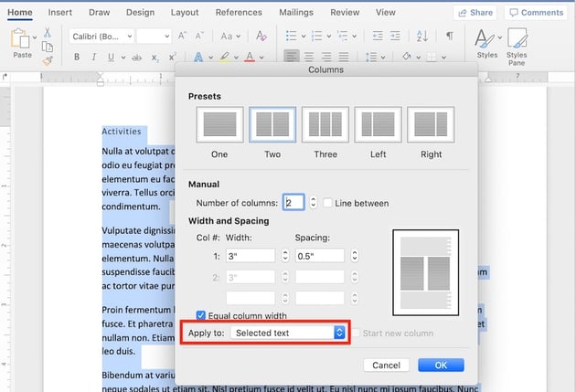The width and height of the screenshot is (576, 392).
Task: Open the Mailings tab
Action: click(x=296, y=13)
